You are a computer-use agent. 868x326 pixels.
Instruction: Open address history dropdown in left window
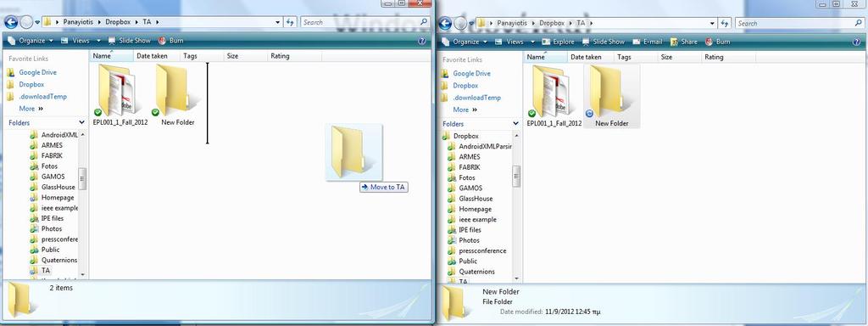pos(278,22)
